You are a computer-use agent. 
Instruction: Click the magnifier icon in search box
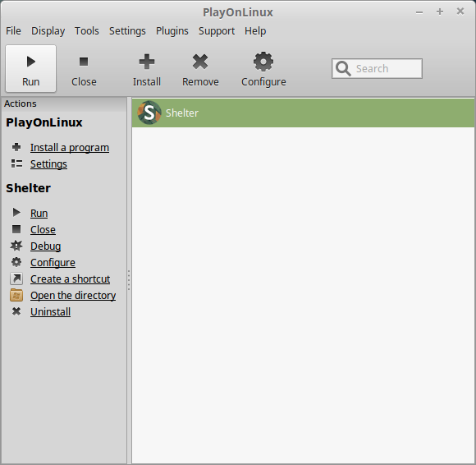tap(343, 69)
